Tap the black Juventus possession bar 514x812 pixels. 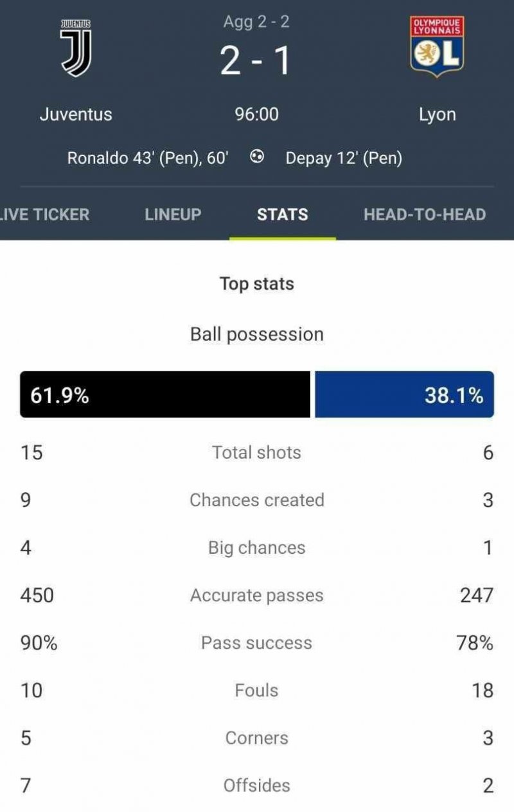pos(165,394)
